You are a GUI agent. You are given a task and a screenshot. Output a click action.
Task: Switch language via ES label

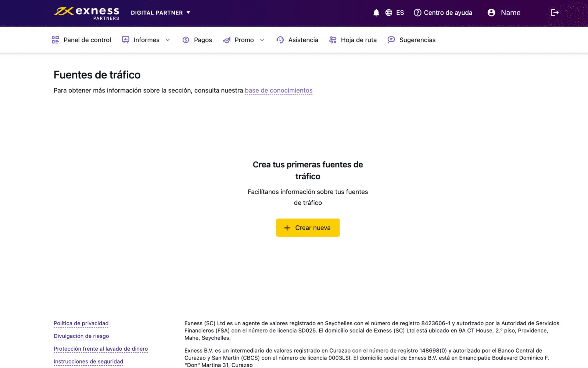tap(400, 13)
